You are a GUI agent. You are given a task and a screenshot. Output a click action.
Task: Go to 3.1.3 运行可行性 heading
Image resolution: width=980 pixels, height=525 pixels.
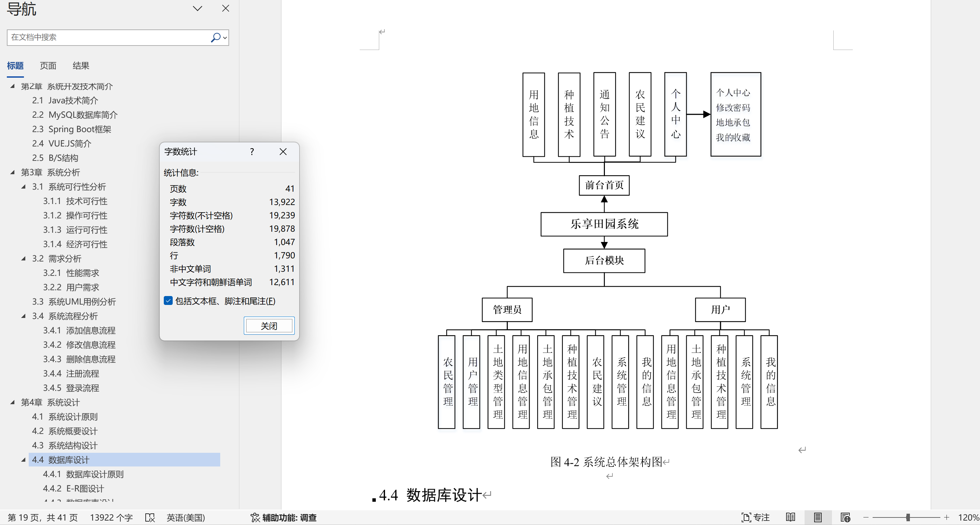pos(75,230)
